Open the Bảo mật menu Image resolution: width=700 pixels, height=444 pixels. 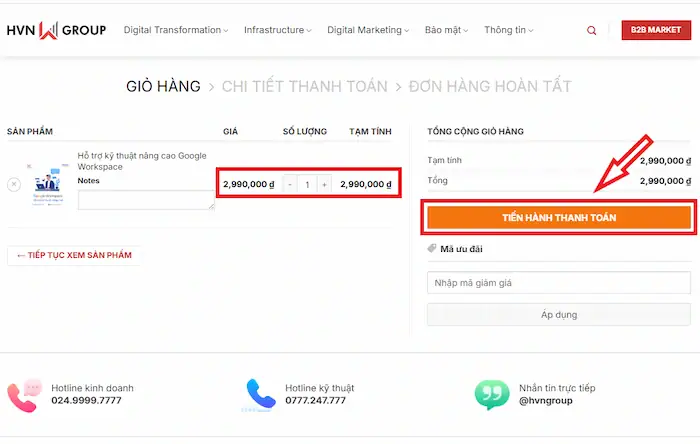[446, 30]
